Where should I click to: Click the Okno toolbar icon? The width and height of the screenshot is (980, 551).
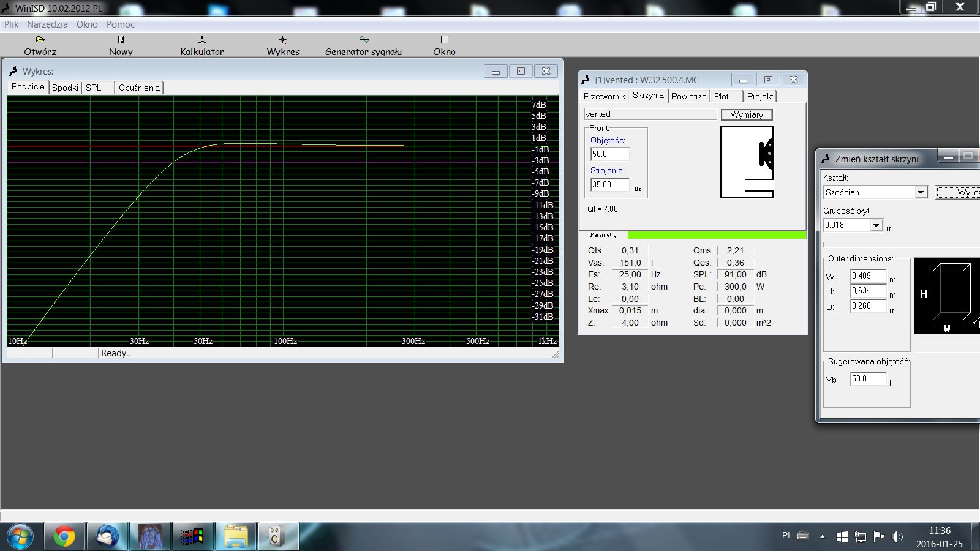click(x=444, y=40)
